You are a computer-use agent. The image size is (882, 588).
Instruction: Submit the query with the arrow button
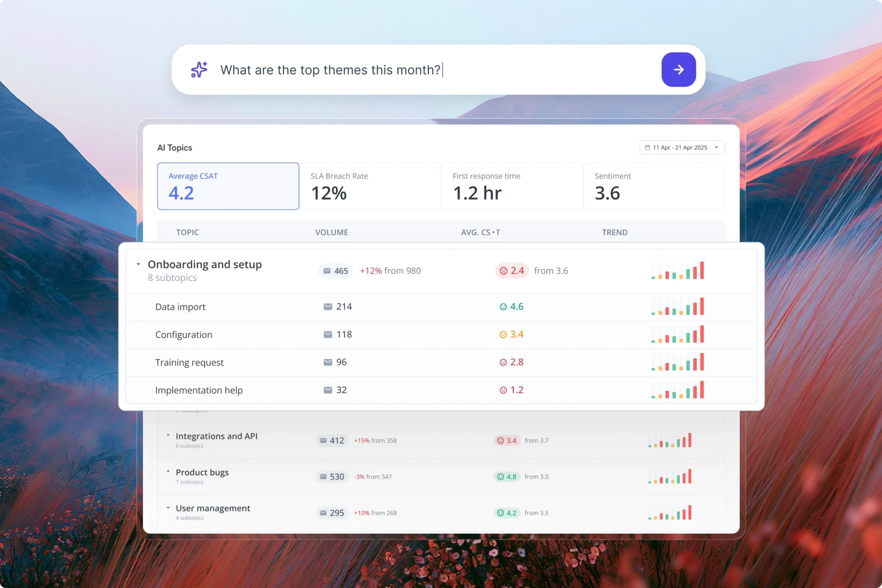(x=678, y=69)
